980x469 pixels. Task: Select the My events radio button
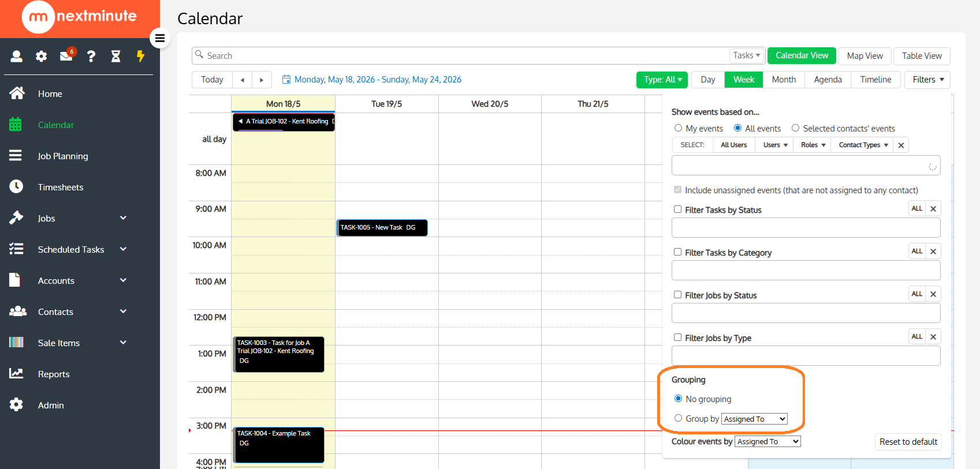(678, 128)
